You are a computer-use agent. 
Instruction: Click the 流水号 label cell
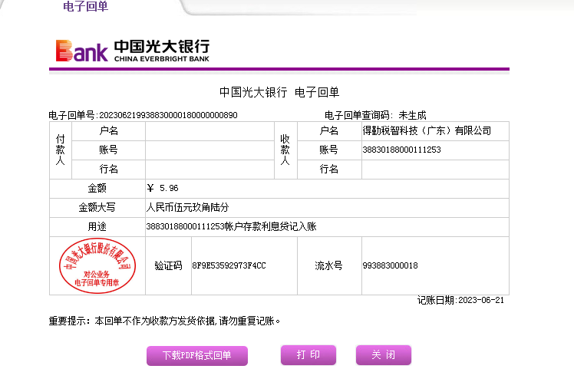pos(329,265)
